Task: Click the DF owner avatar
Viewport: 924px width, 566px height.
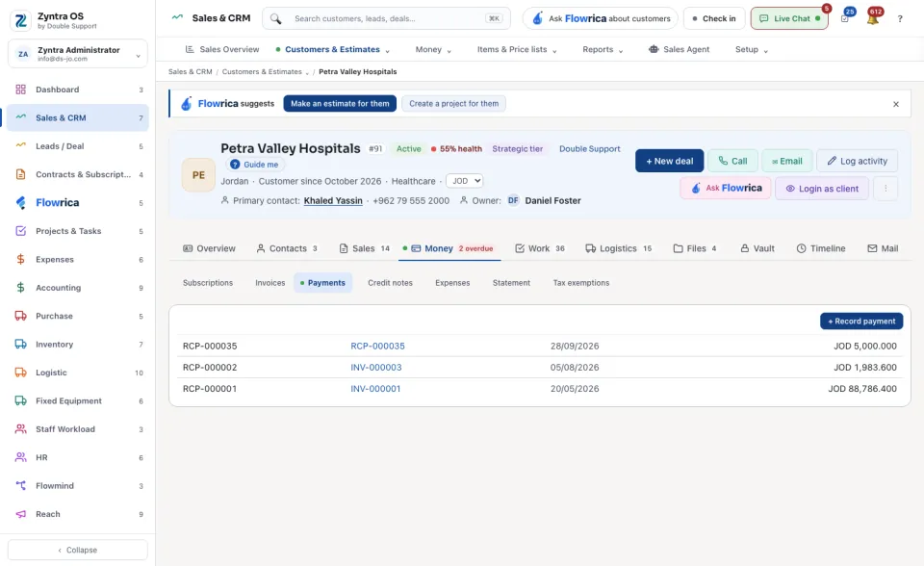Action: [513, 200]
